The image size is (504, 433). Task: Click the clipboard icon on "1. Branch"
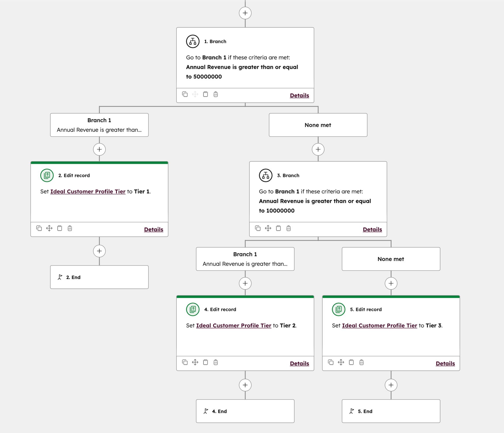[x=205, y=94]
